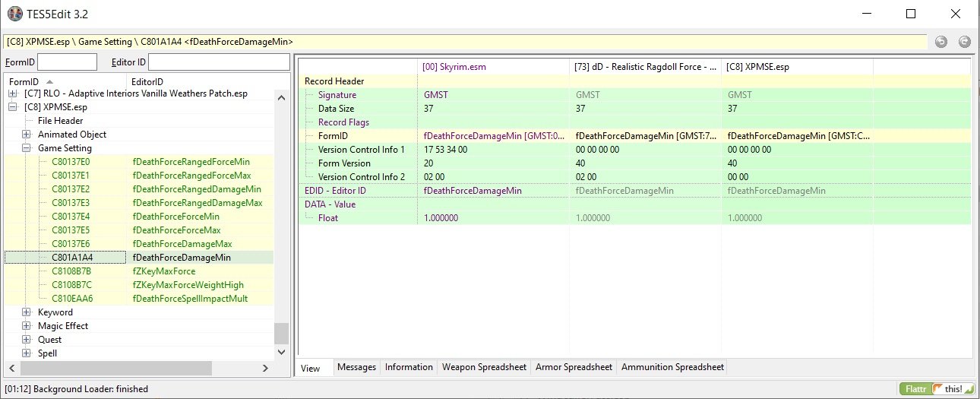
Task: Switch to the View tab
Action: click(x=311, y=368)
